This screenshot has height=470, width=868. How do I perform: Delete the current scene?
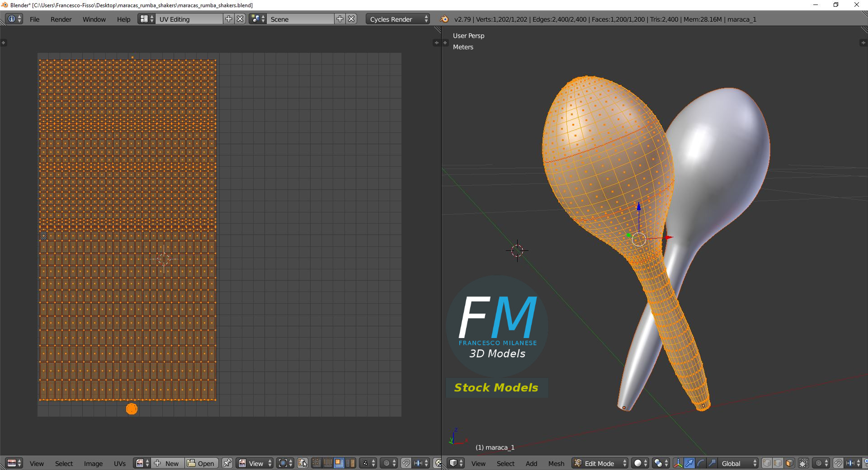point(352,19)
